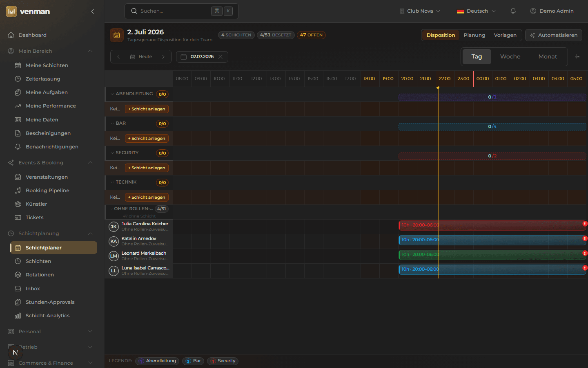This screenshot has width=588, height=368.
Task: Open Bescheinigungen document icon
Action: tap(18, 133)
